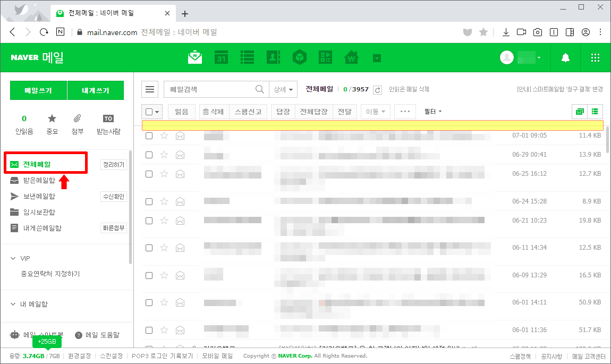This screenshot has height=364, width=611.
Task: Select 임시보관함 drafts folder
Action: click(39, 213)
